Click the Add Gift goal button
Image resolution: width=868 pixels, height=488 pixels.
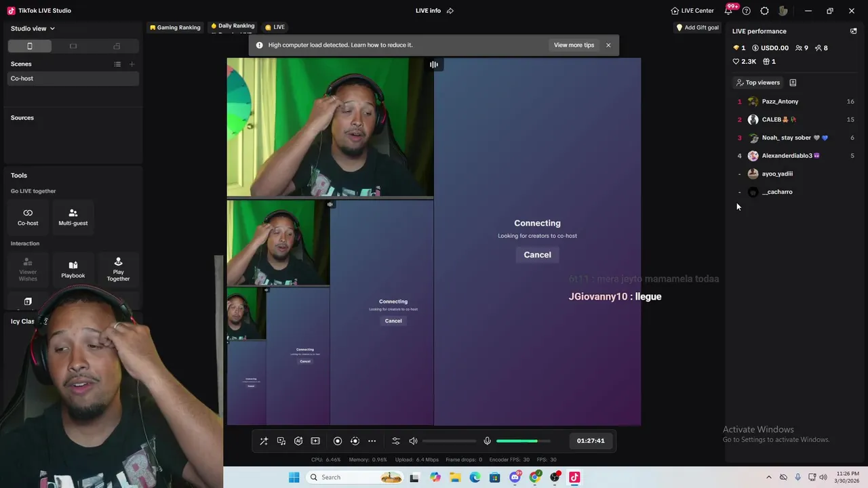pyautogui.click(x=697, y=28)
